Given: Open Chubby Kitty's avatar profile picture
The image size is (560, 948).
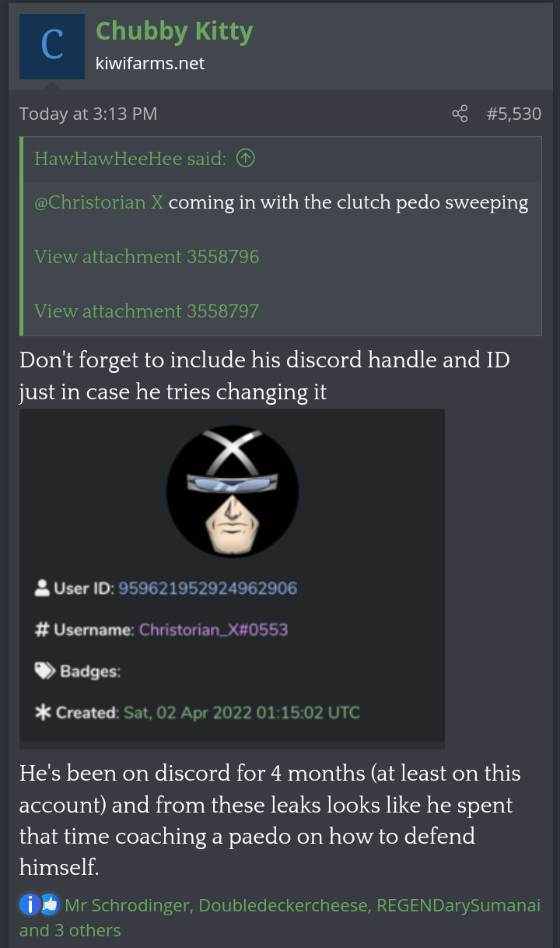Looking at the screenshot, I should (52, 46).
